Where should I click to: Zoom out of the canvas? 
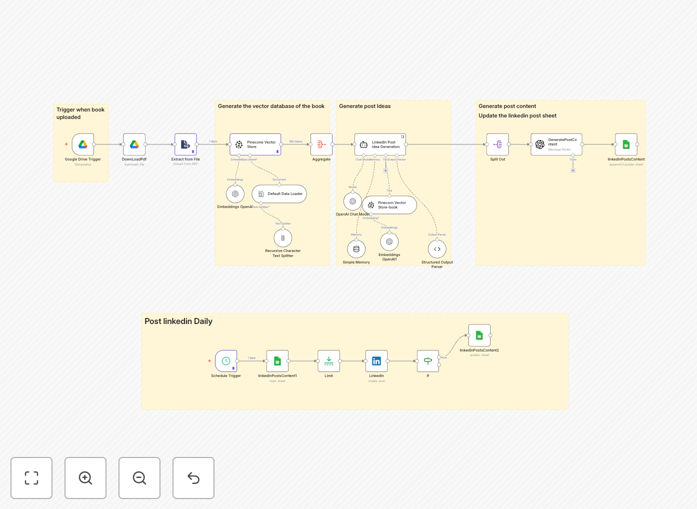(x=139, y=478)
